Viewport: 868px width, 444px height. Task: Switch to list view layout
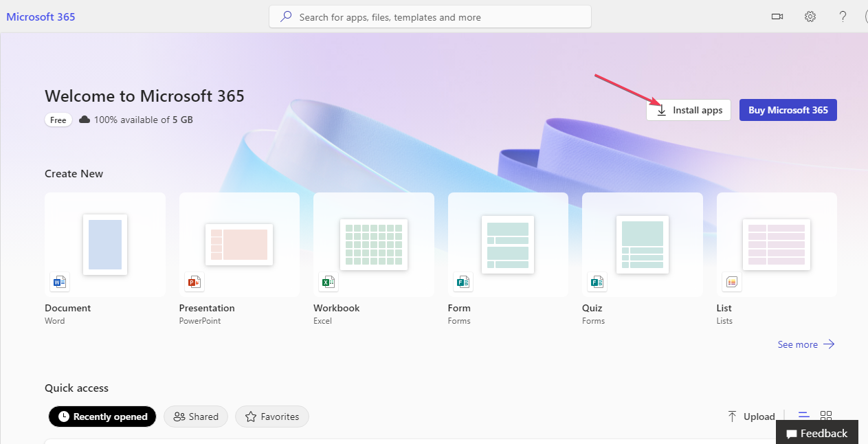(804, 415)
